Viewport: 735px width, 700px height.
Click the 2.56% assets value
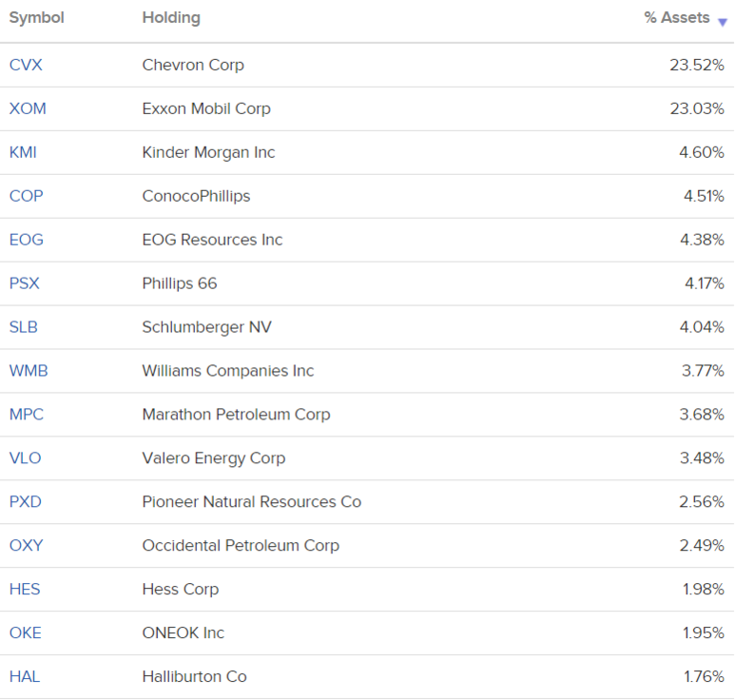click(702, 501)
